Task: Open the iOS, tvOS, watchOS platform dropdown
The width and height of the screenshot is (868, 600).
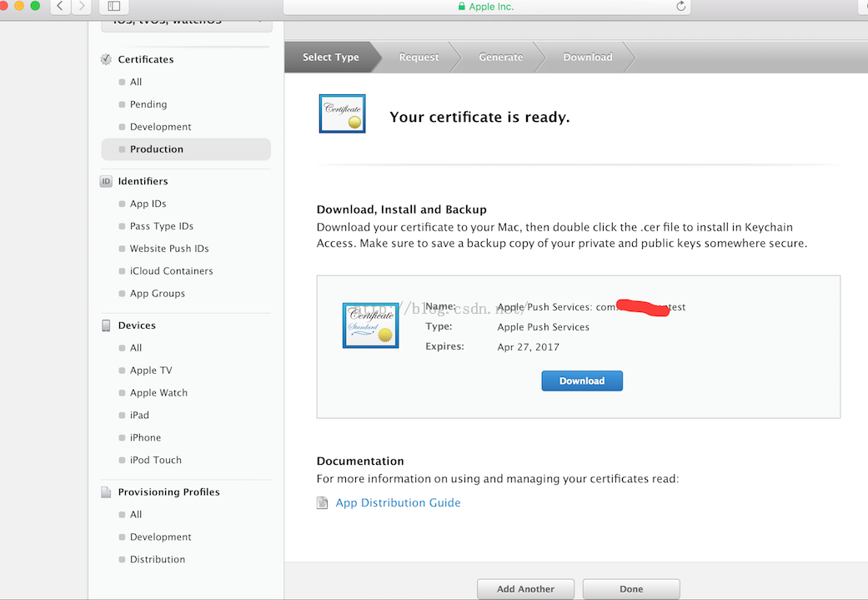Action: [x=187, y=22]
